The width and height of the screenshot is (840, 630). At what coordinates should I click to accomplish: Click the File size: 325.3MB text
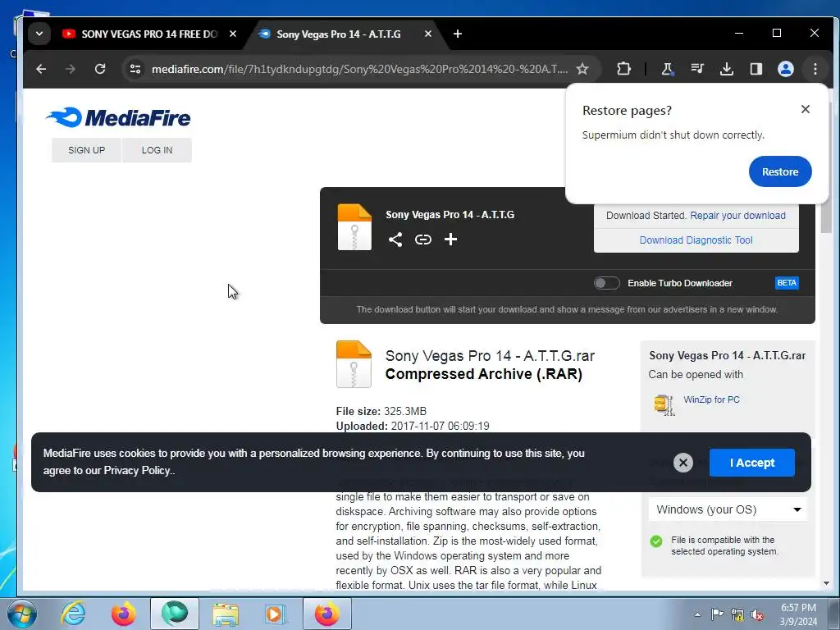click(381, 412)
